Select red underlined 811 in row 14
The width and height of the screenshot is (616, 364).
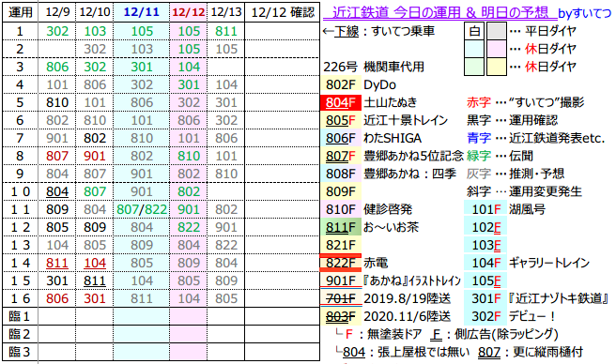(57, 263)
